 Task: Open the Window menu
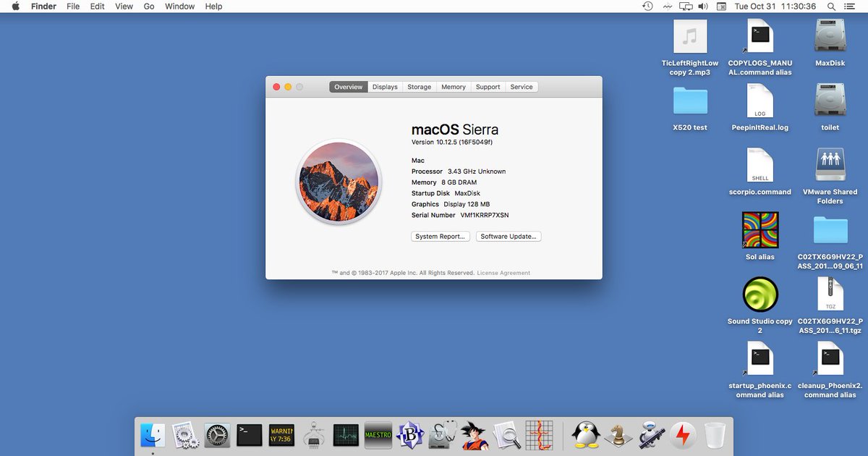[179, 7]
